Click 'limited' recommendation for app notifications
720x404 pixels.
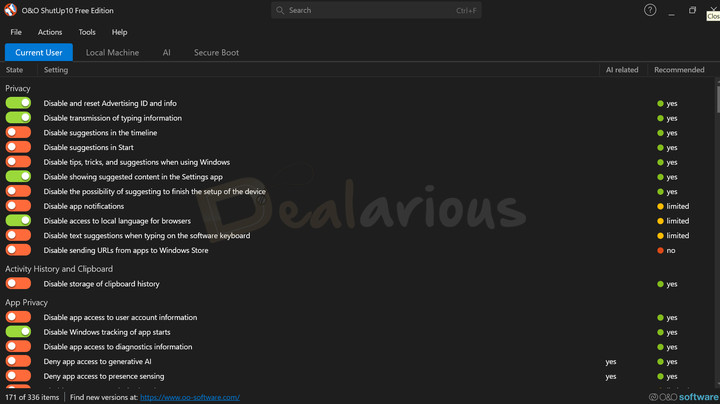(673, 206)
